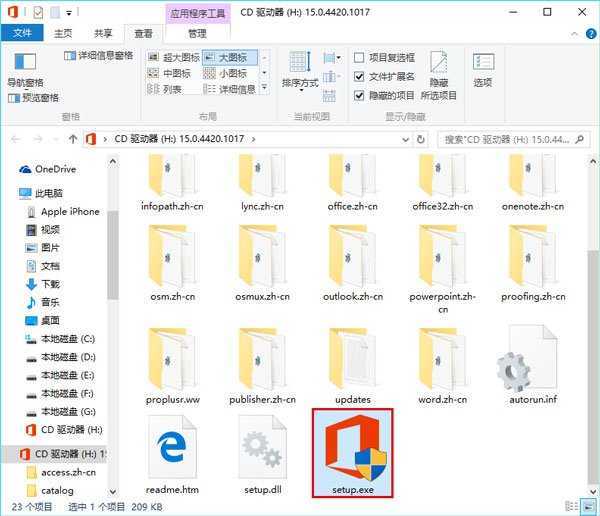Select the osm.zh-cn folder

tap(172, 263)
